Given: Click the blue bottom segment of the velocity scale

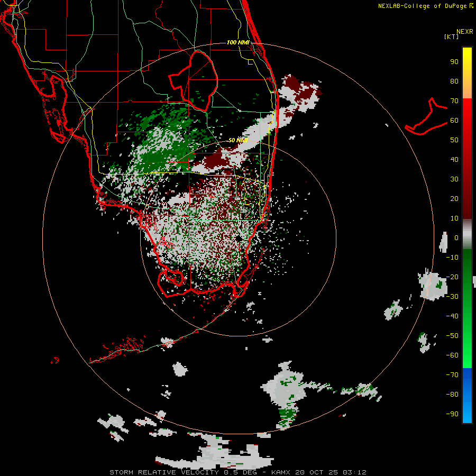Looking at the screenshot, I should 467,396.
